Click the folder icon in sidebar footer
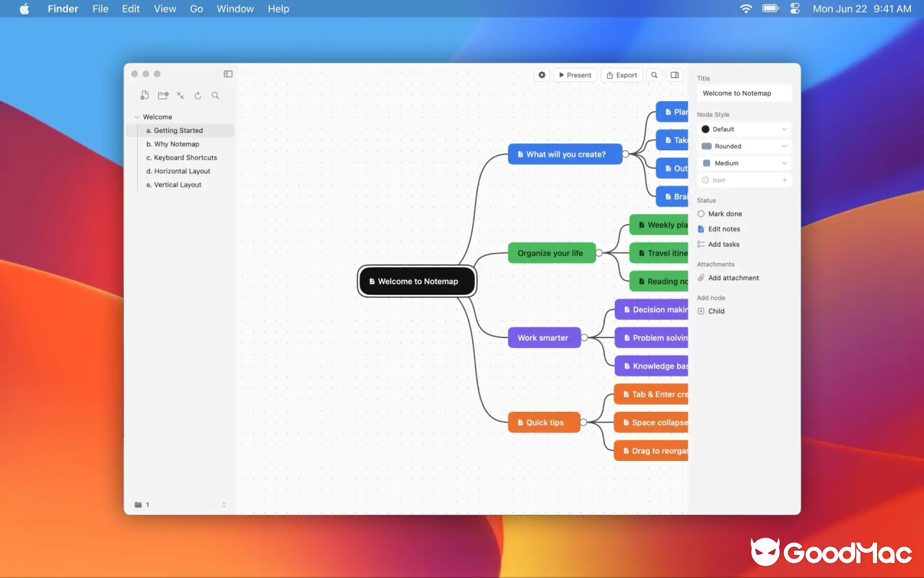The height and width of the screenshot is (578, 924). click(x=138, y=505)
